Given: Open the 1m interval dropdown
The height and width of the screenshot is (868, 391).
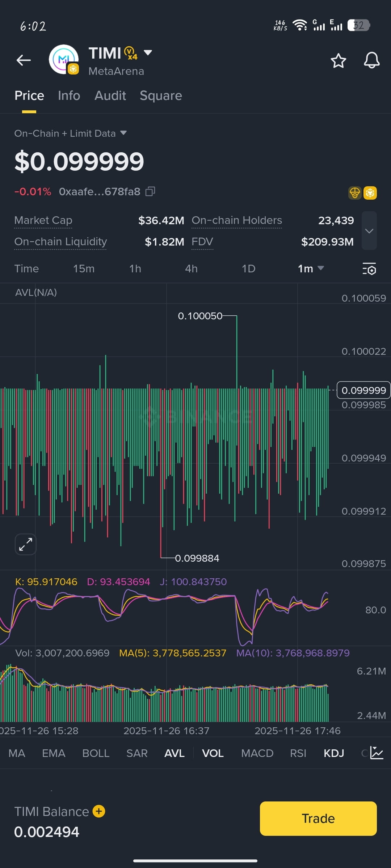Looking at the screenshot, I should 311,269.
